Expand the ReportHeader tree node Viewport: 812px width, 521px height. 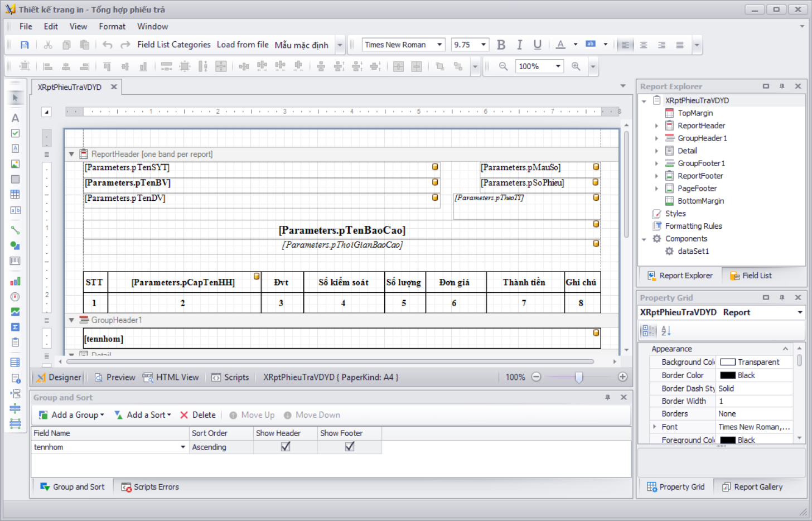click(x=656, y=126)
